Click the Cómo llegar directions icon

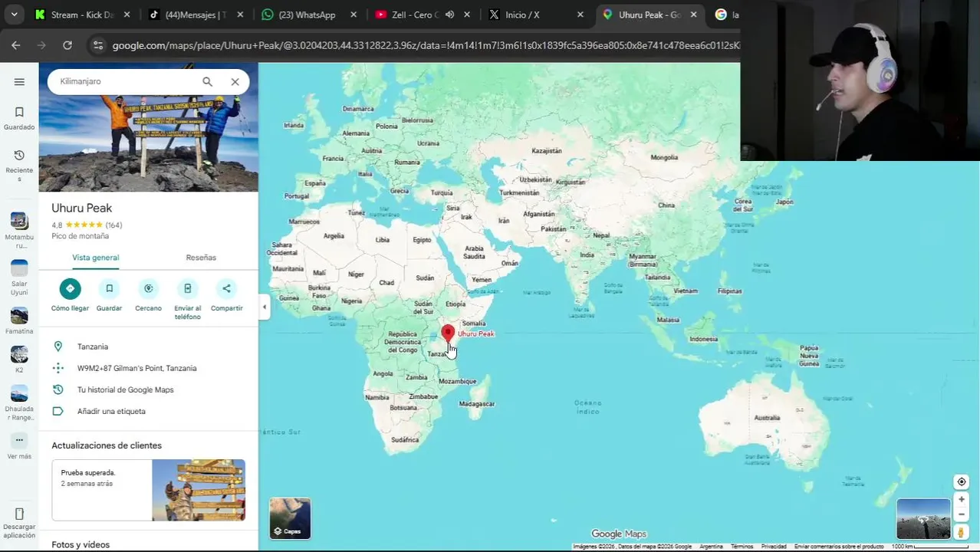click(x=70, y=288)
